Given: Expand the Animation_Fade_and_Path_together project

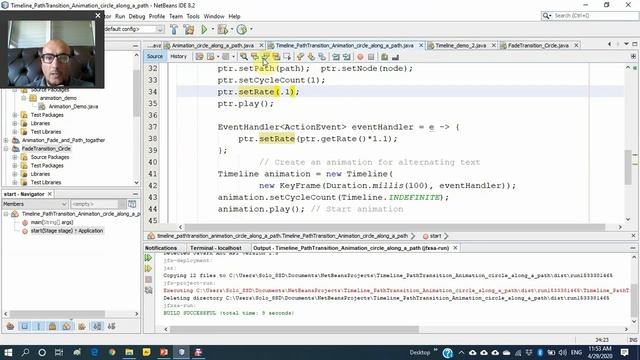Looking at the screenshot, I should point(6,140).
